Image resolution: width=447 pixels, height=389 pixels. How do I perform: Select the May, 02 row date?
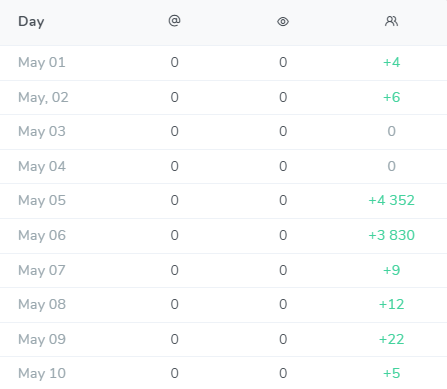pyautogui.click(x=43, y=97)
